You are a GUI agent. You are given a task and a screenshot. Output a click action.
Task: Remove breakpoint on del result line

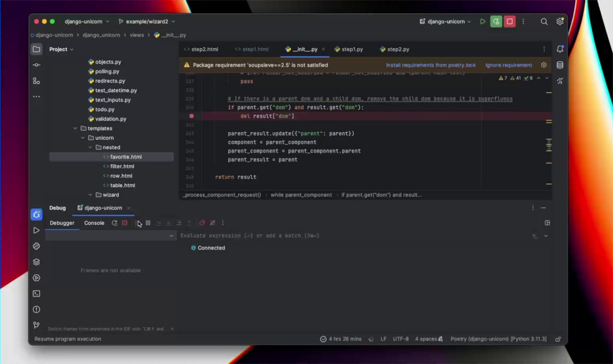192,116
